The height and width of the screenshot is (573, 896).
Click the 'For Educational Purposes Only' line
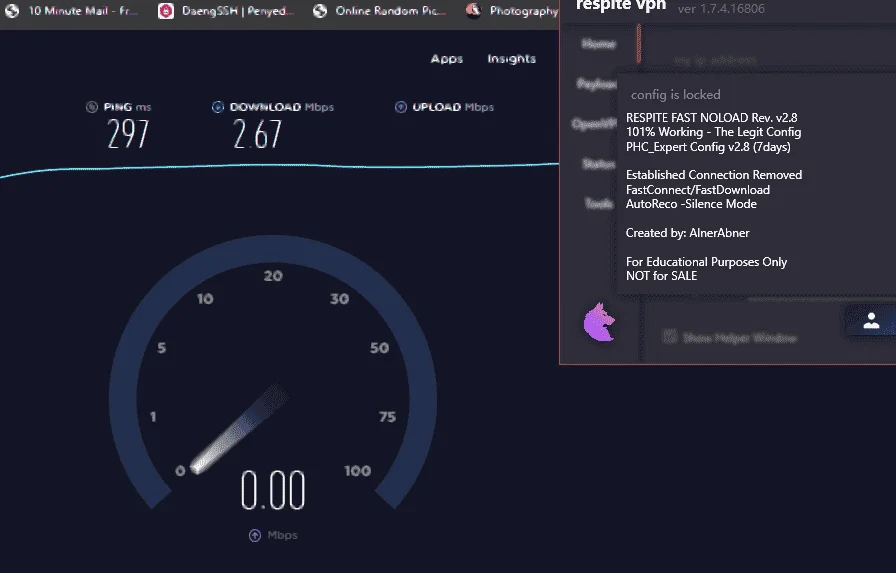706,262
